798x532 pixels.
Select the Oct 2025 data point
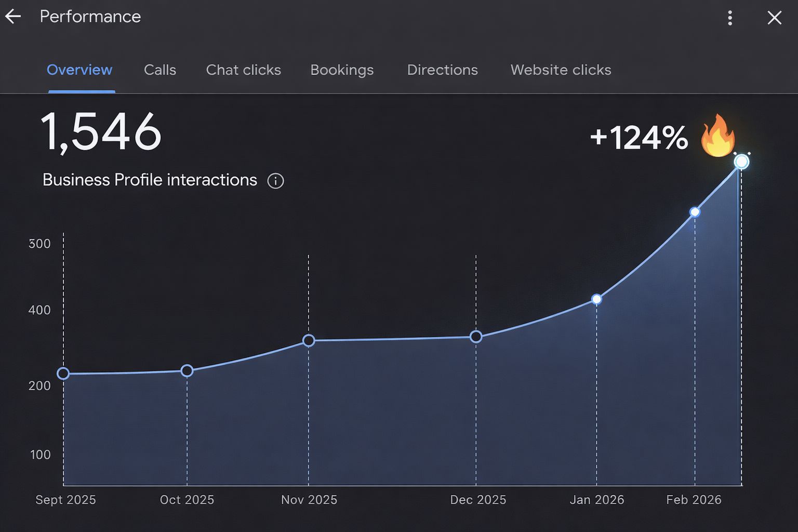[187, 370]
